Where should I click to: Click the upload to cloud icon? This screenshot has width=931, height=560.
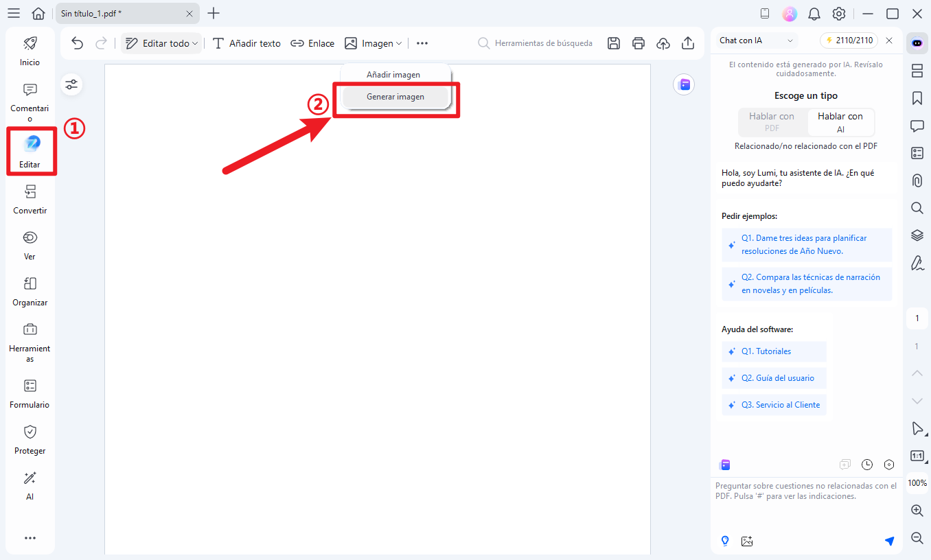click(663, 43)
